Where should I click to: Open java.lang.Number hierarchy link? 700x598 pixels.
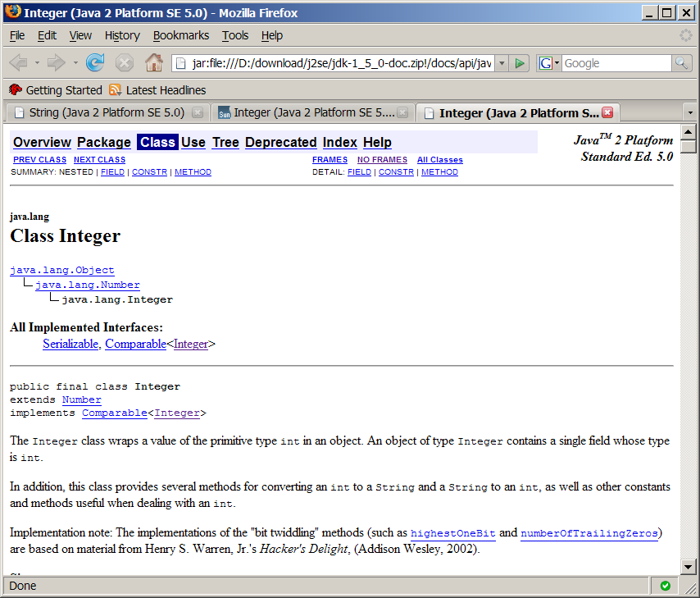tap(88, 285)
